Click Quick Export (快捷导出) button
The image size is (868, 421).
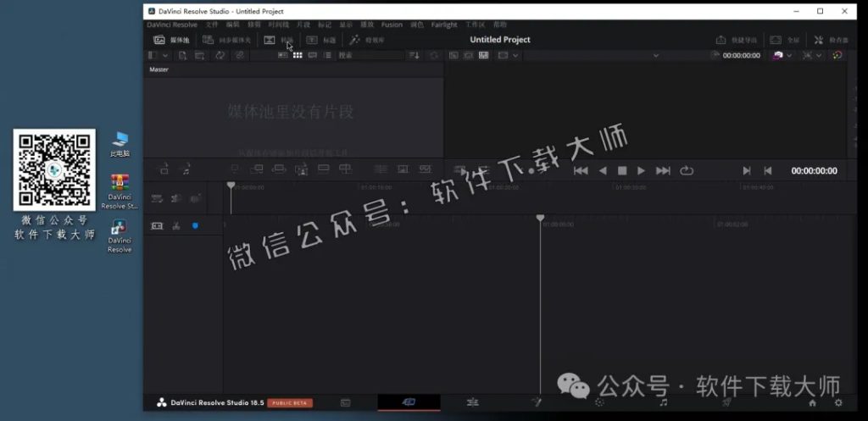737,40
